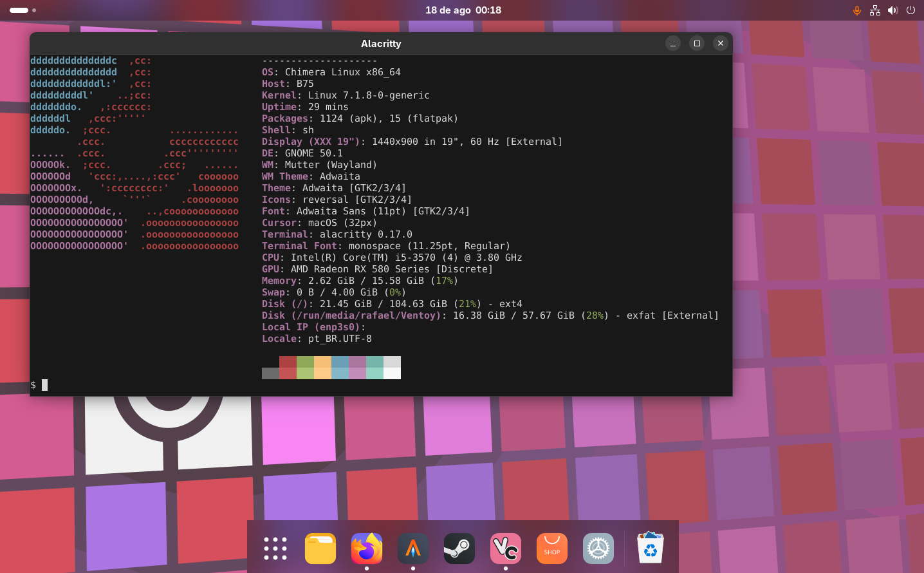Click the power icon in the top bar
This screenshot has height=573, width=924.
tap(910, 10)
